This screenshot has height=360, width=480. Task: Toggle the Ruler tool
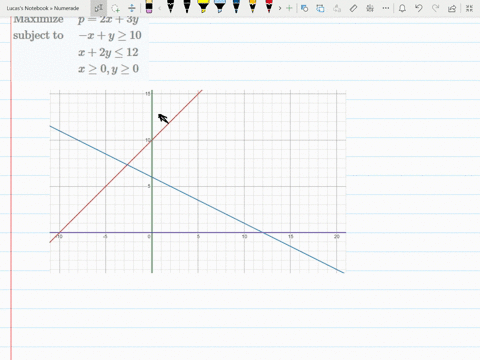click(x=353, y=8)
